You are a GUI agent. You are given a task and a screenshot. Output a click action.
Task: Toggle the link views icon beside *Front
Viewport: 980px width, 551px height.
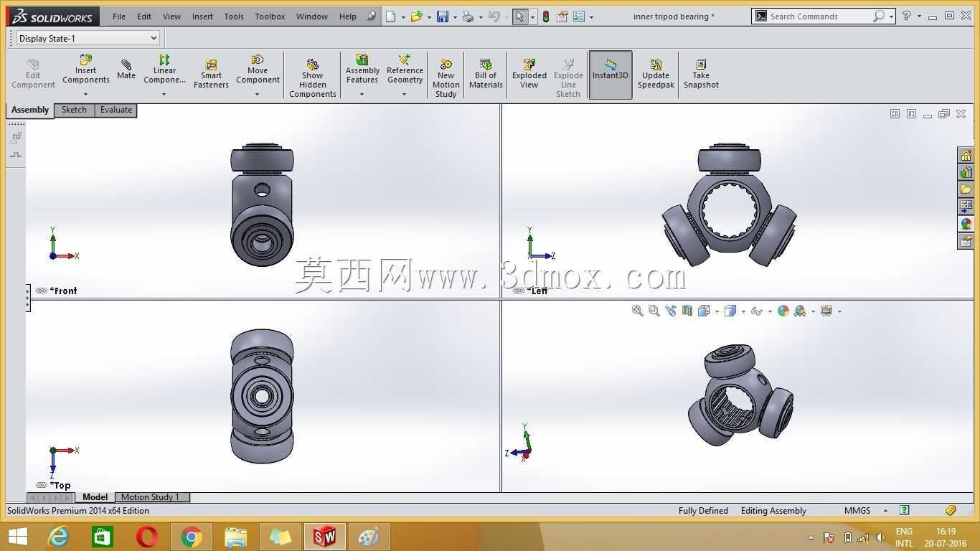click(42, 291)
